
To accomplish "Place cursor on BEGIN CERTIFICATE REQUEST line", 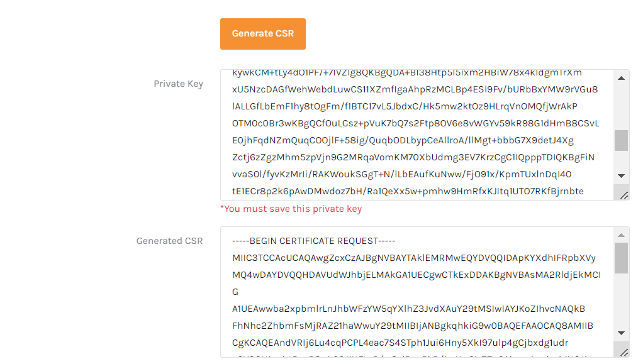I will (x=313, y=241).
